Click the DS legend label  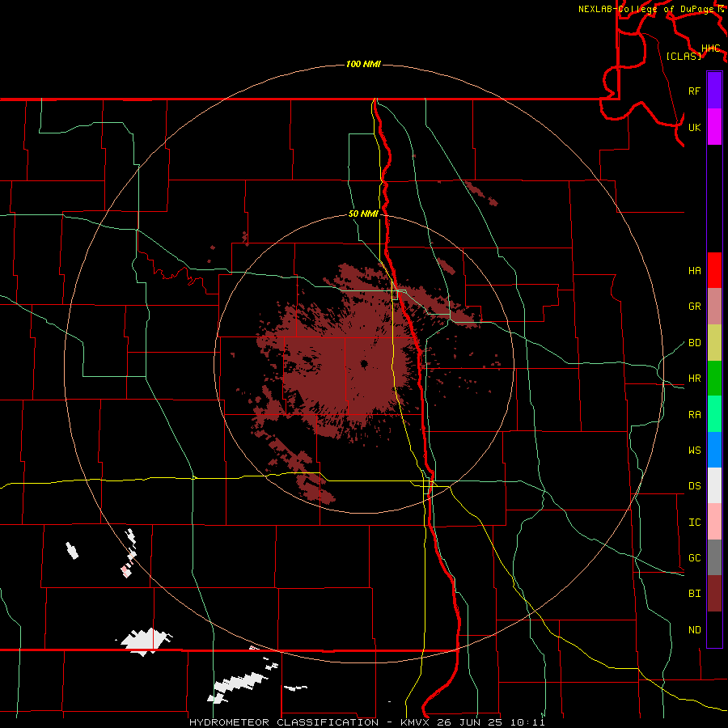click(x=694, y=485)
